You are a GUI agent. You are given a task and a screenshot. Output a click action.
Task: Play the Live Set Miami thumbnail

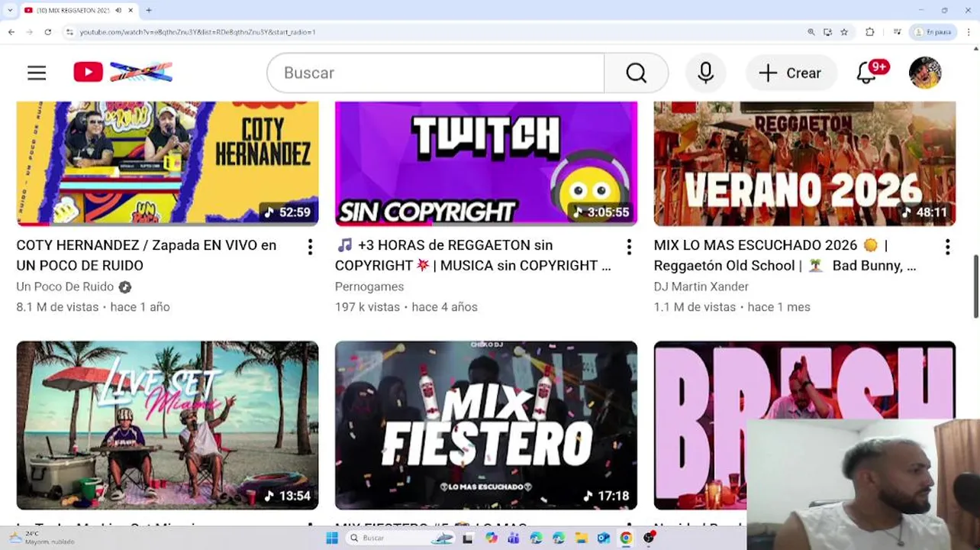(167, 425)
